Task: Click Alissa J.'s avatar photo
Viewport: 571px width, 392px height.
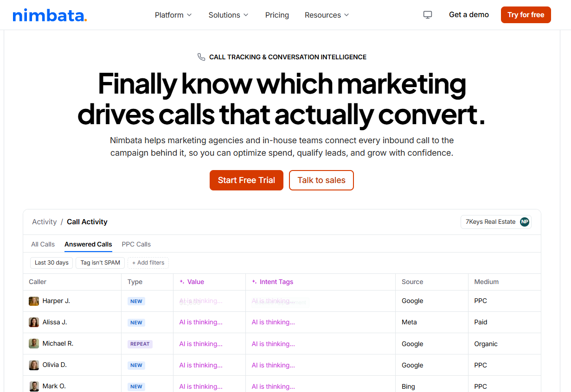Action: (34, 322)
